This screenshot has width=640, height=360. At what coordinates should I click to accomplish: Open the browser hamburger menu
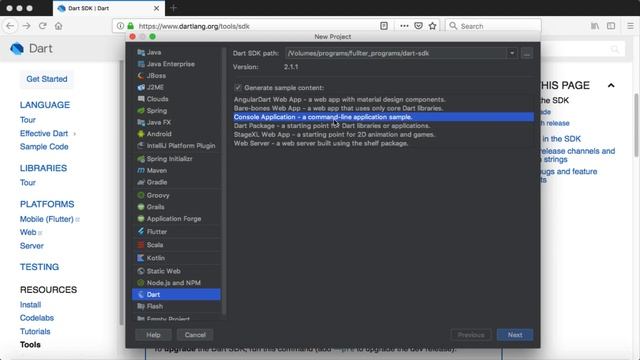(630, 26)
